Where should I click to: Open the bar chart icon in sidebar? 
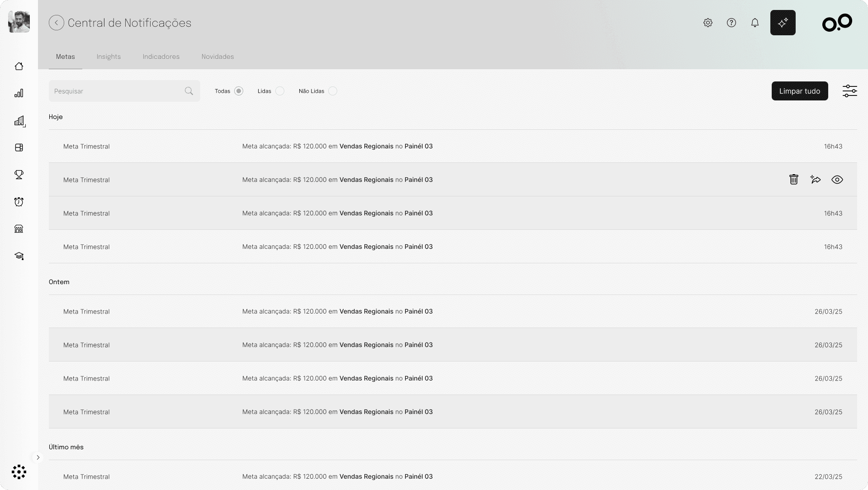tap(19, 93)
